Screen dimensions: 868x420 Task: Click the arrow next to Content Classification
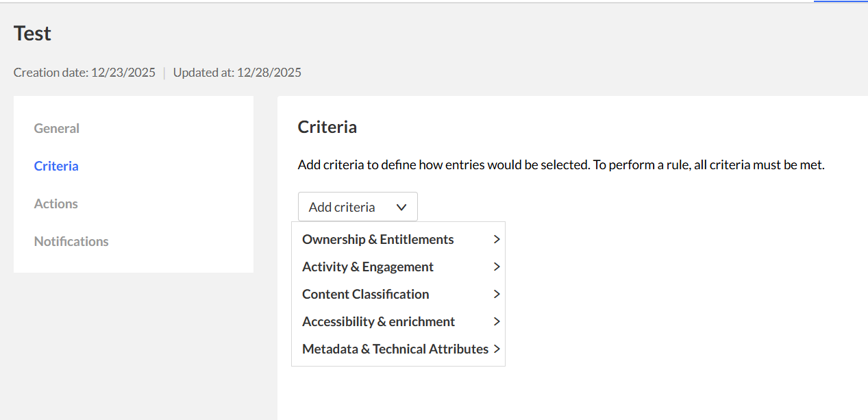coord(497,294)
